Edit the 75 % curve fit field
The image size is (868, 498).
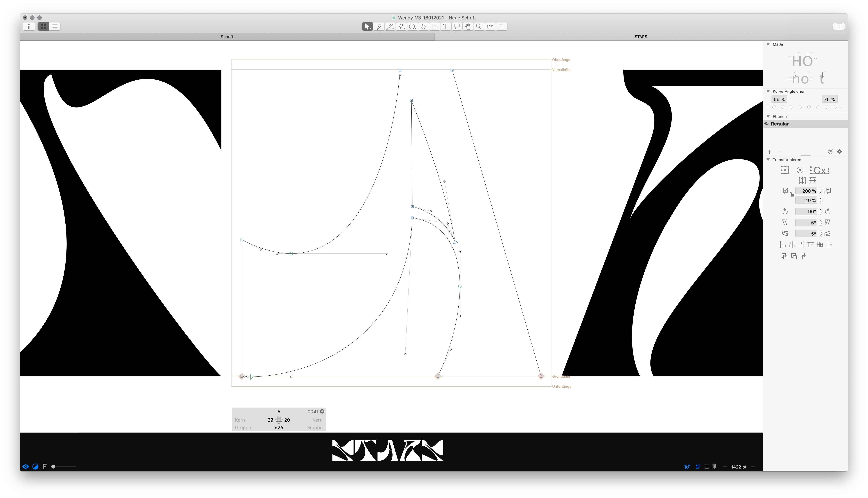pyautogui.click(x=829, y=99)
